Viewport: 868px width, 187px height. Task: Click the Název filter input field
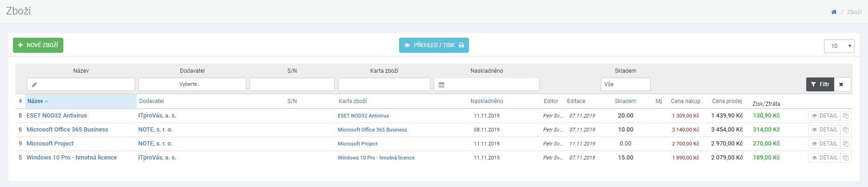[x=81, y=84]
